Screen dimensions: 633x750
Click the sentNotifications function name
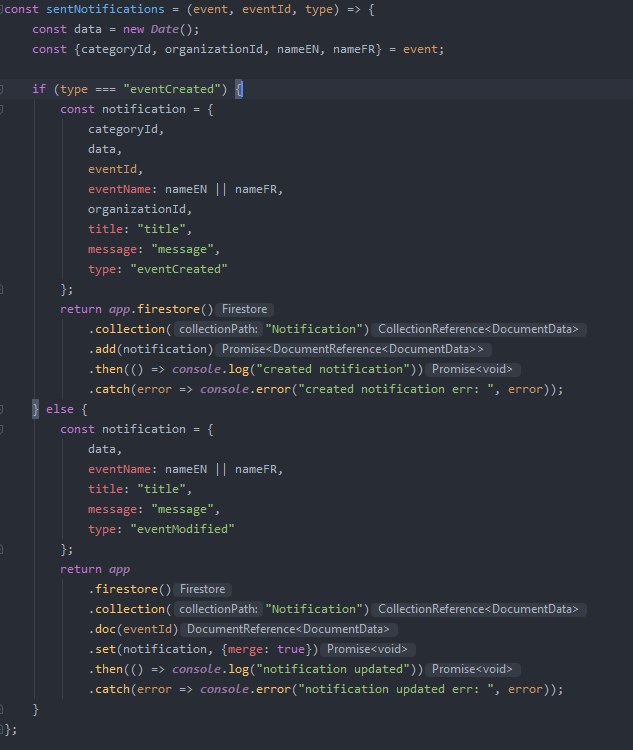pos(105,9)
